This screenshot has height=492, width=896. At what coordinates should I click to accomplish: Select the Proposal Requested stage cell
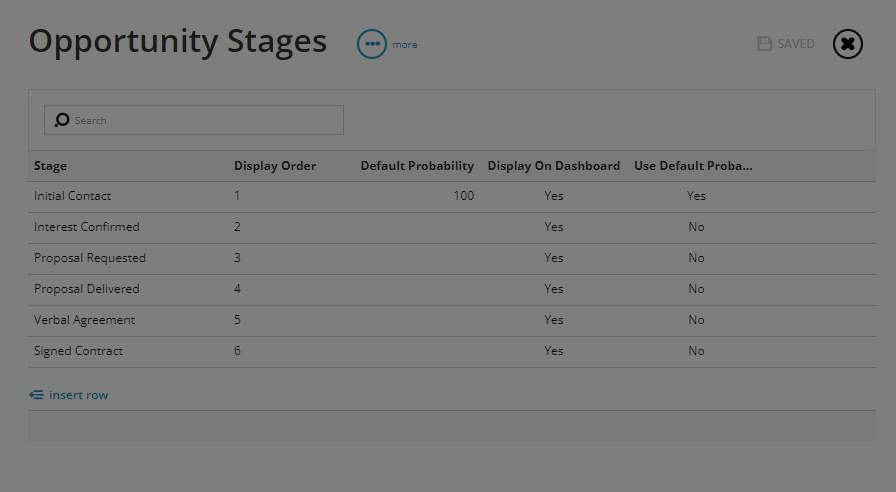(90, 258)
